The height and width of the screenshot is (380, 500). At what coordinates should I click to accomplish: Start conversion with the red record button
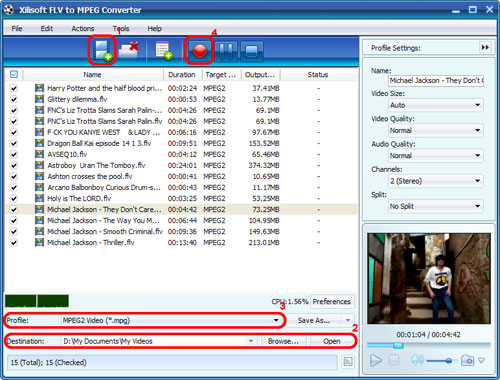click(200, 51)
